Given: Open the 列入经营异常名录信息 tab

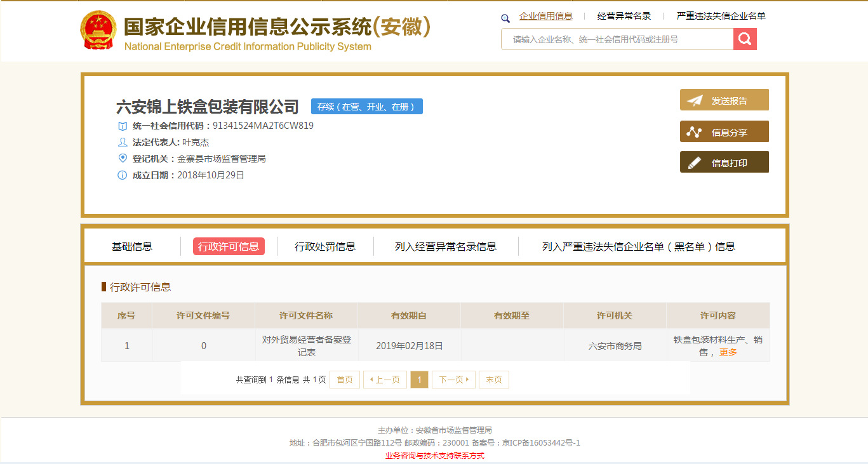Looking at the screenshot, I should [446, 246].
